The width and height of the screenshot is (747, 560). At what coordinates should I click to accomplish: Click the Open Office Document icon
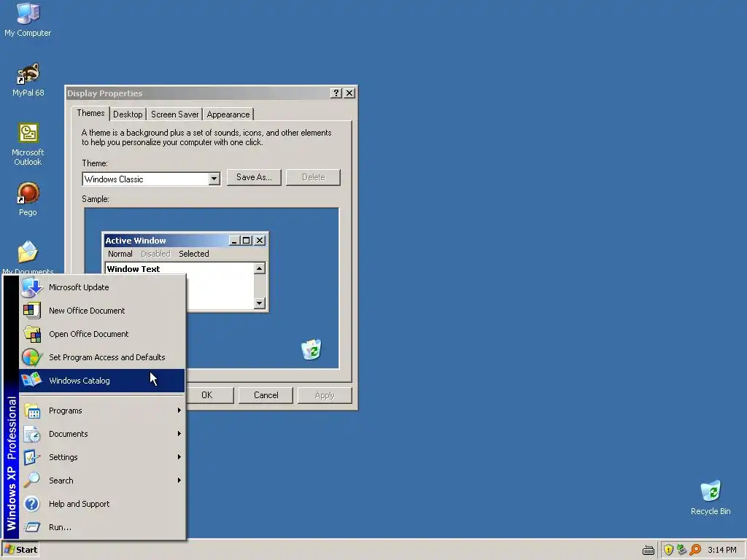click(32, 334)
